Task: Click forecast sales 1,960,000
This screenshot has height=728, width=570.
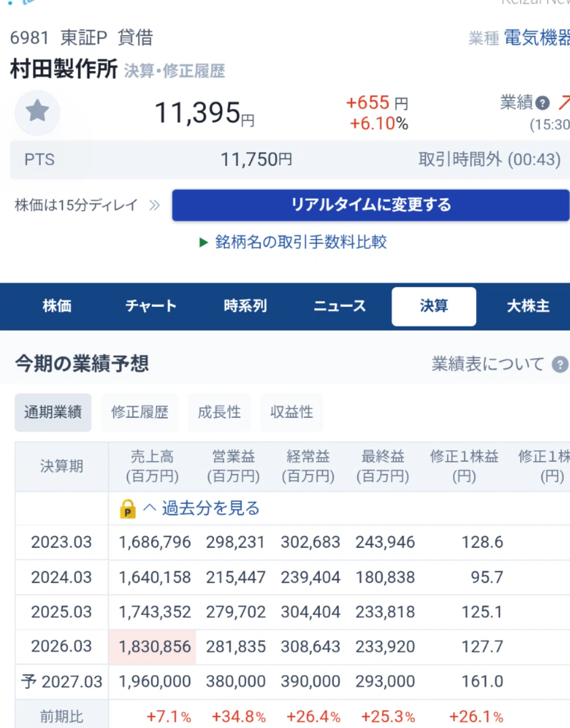Action: coord(155,682)
